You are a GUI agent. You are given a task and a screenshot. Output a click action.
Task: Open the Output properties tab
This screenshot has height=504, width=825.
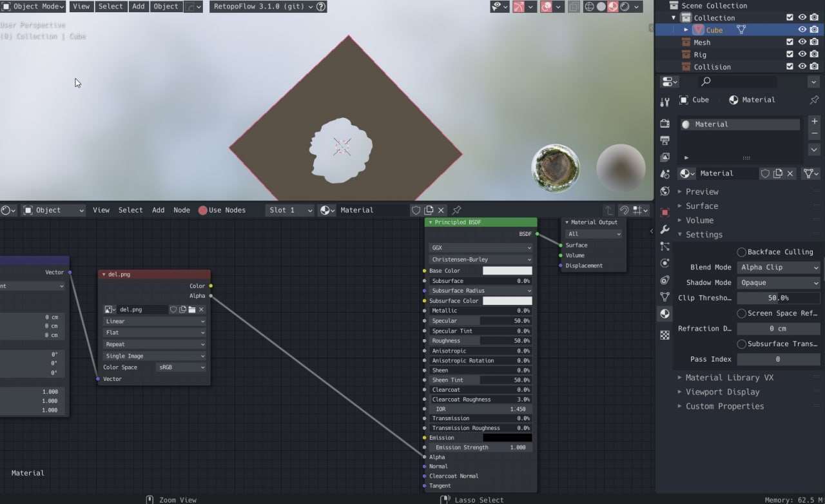pos(665,141)
